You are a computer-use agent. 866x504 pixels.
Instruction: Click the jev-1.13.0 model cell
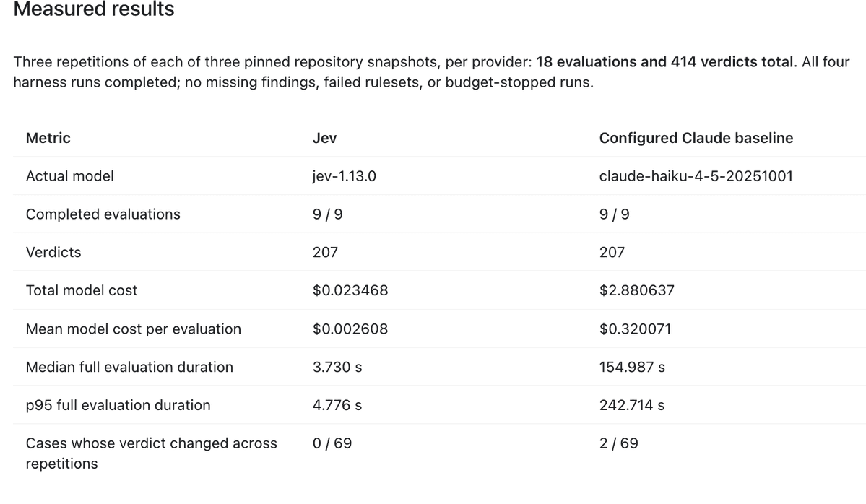tap(344, 176)
